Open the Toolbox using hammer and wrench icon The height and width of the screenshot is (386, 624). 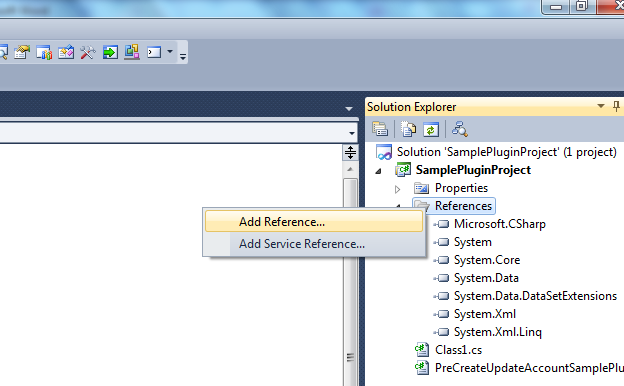click(88, 52)
